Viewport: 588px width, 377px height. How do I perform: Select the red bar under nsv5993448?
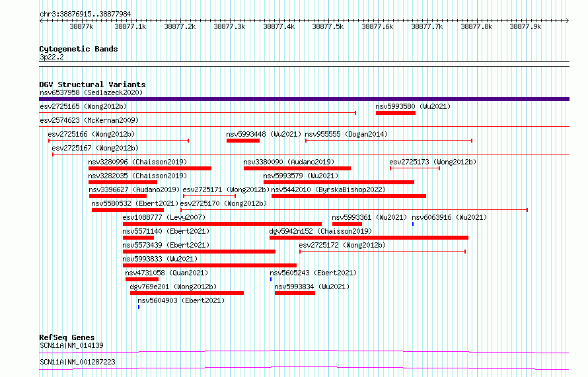243,141
